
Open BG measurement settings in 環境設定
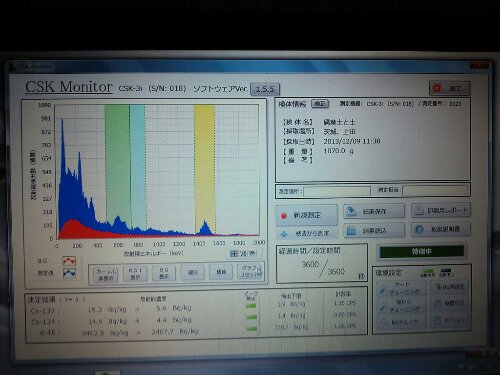450,287
